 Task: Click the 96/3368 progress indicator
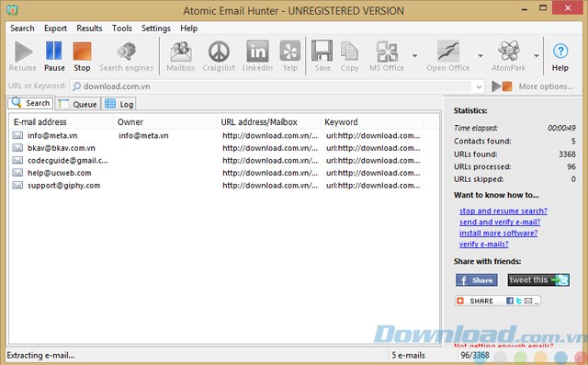[x=475, y=355]
